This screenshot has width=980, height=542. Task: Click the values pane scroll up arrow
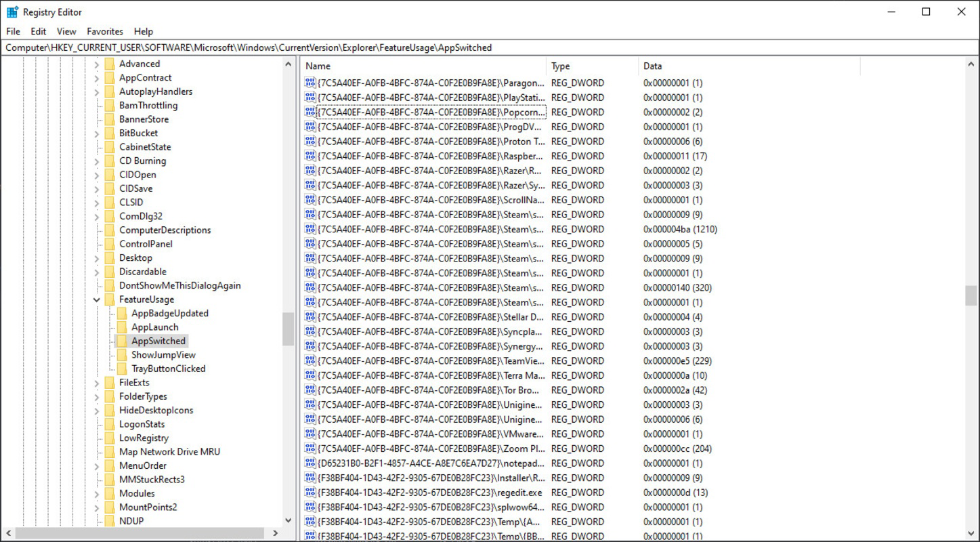click(x=972, y=64)
